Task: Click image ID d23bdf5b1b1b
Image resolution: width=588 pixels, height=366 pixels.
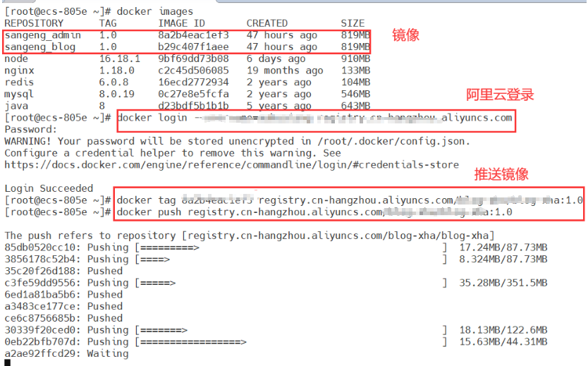Action: coord(193,106)
